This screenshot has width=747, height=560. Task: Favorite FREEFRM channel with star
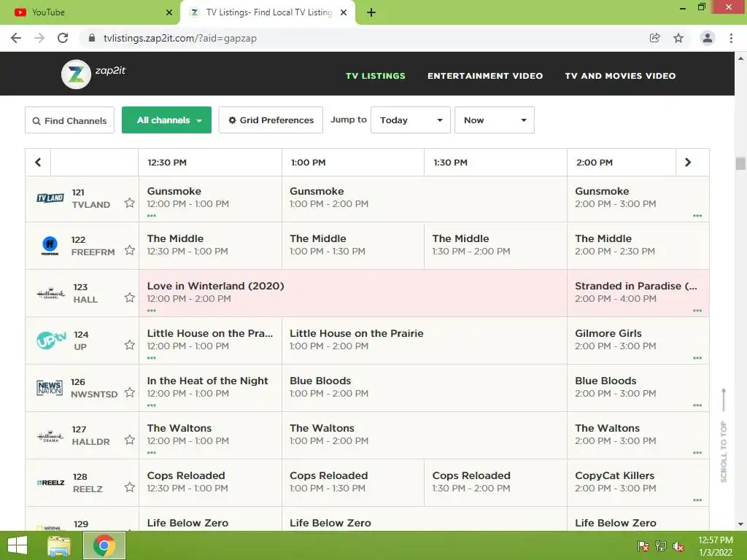pyautogui.click(x=130, y=251)
